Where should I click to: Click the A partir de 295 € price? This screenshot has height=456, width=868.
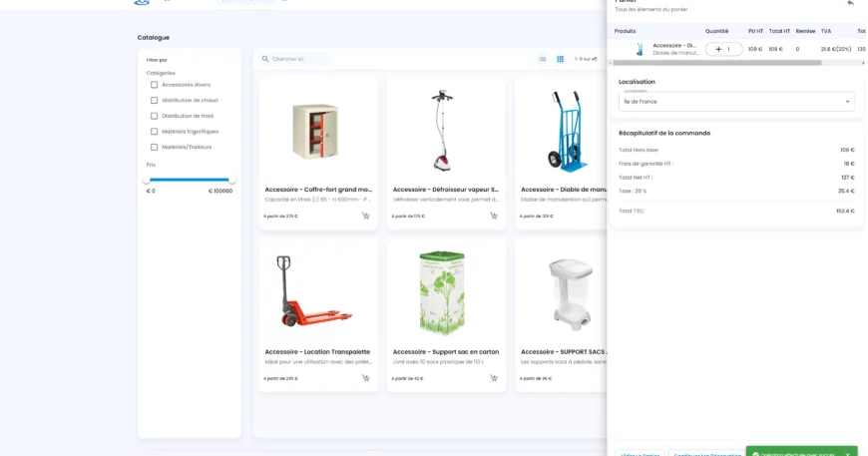pos(280,378)
